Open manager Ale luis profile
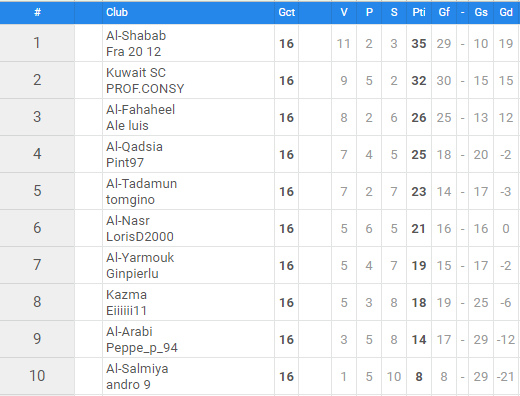520x396 pixels. coord(127,126)
